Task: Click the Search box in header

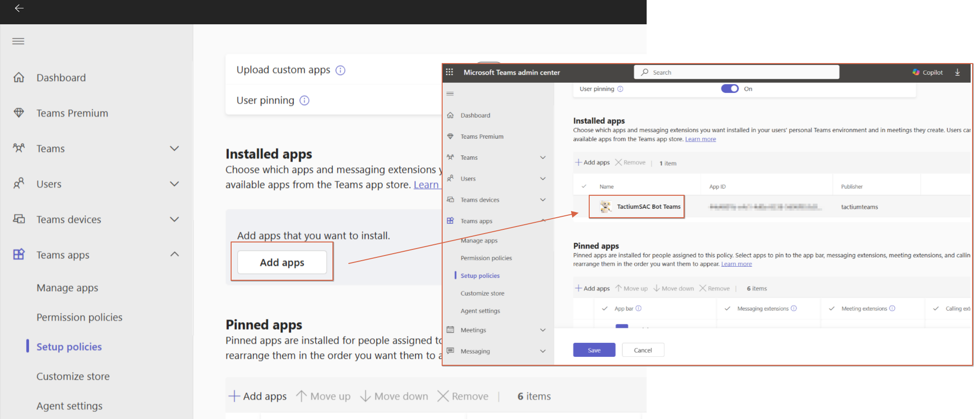Action: pos(736,72)
